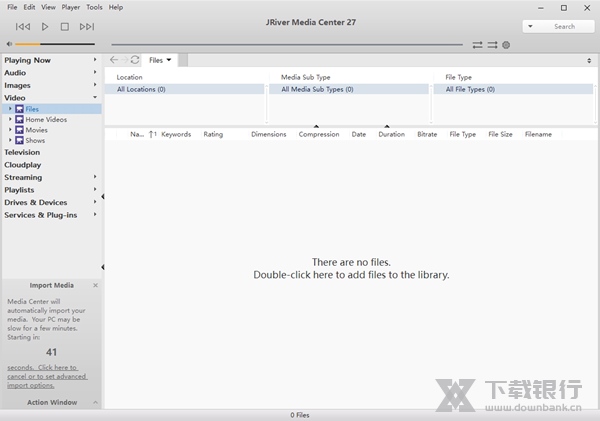Toggle shuffle playback mode

click(x=492, y=45)
